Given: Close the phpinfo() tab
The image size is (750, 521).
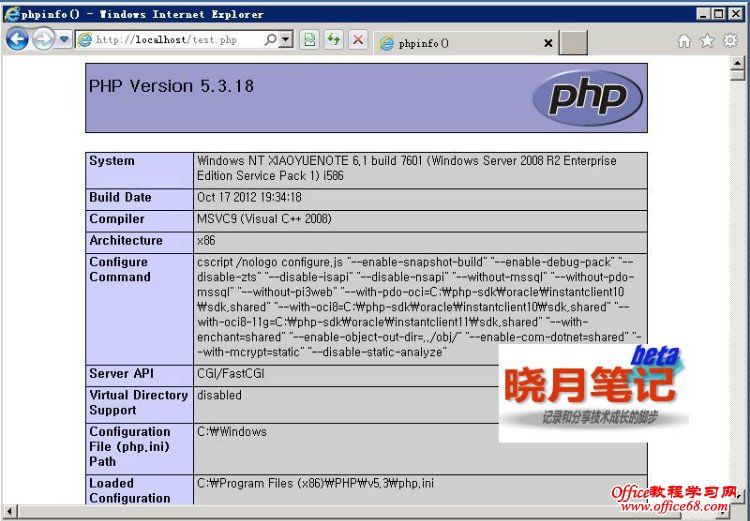Looking at the screenshot, I should (x=548, y=44).
